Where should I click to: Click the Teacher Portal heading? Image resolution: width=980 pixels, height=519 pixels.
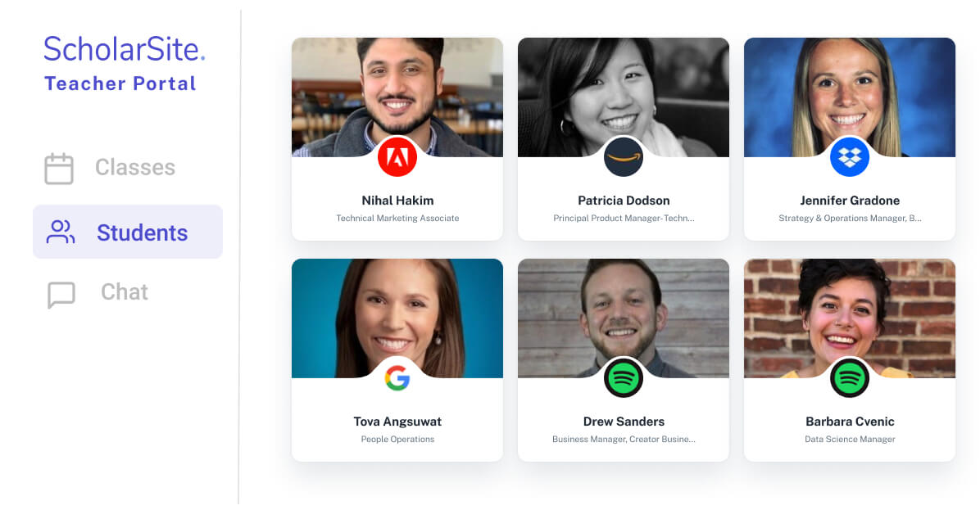[120, 83]
